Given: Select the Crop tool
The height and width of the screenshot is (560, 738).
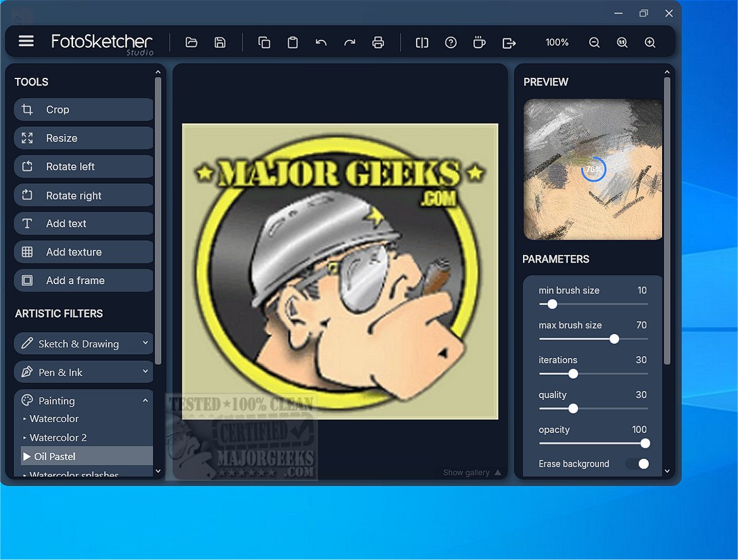Looking at the screenshot, I should [x=83, y=110].
